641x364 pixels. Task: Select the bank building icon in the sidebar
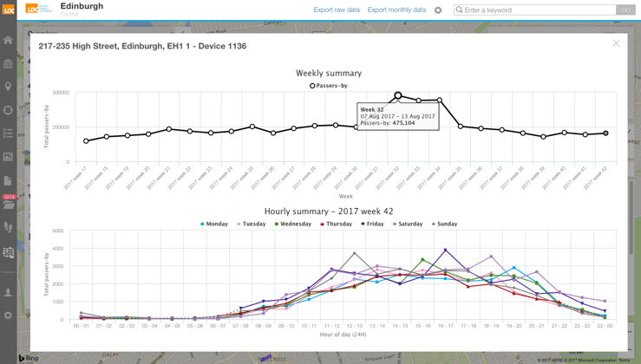click(8, 63)
